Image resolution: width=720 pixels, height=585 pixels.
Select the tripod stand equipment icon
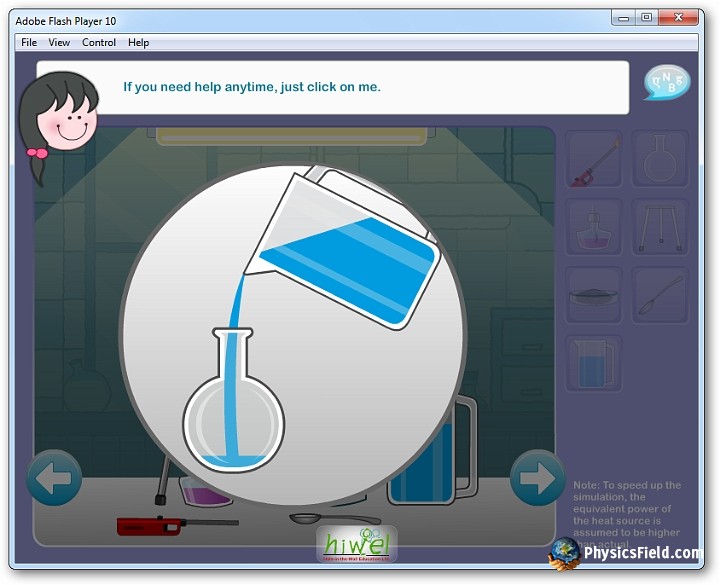point(661,227)
